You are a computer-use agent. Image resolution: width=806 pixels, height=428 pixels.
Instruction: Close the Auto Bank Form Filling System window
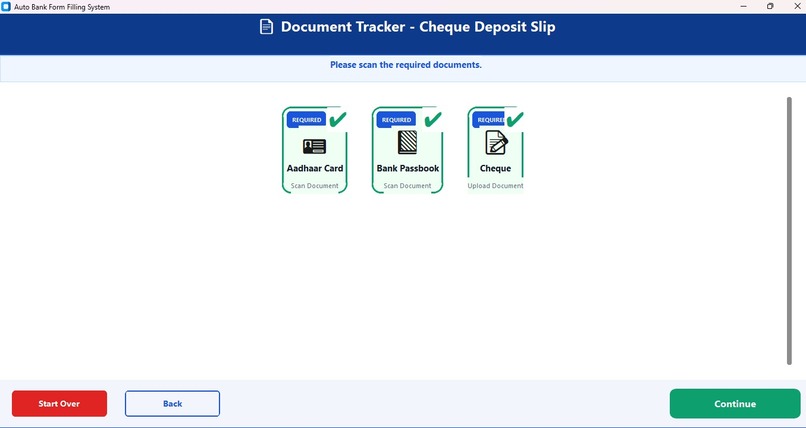tap(797, 6)
